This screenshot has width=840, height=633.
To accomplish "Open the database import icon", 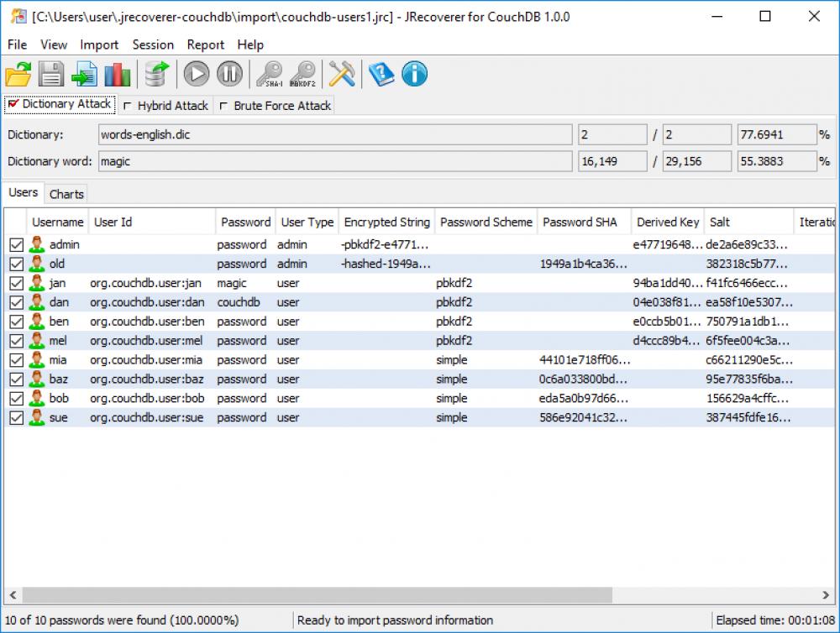I will 157,74.
